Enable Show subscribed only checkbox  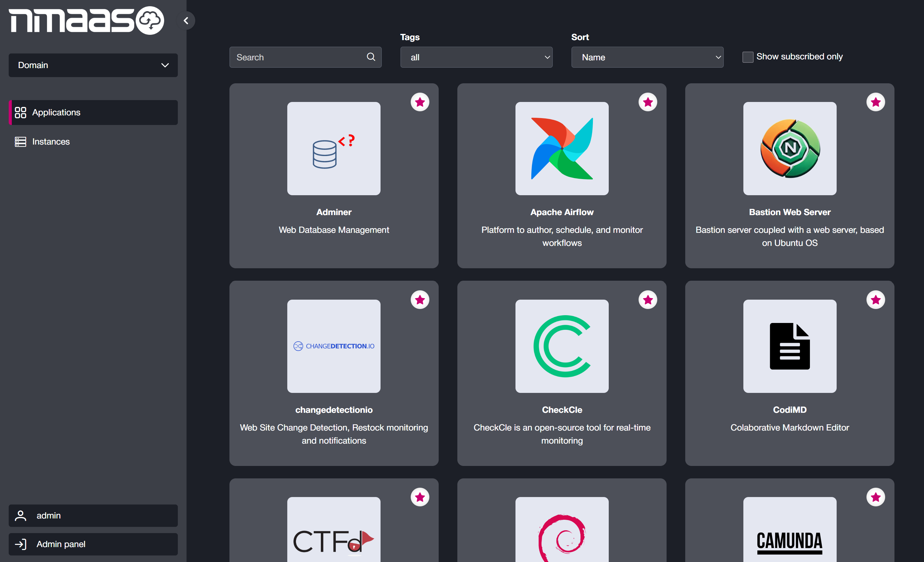click(747, 57)
